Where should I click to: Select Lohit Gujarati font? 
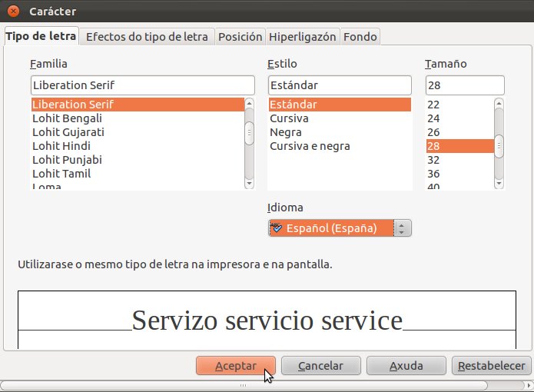(x=138, y=132)
